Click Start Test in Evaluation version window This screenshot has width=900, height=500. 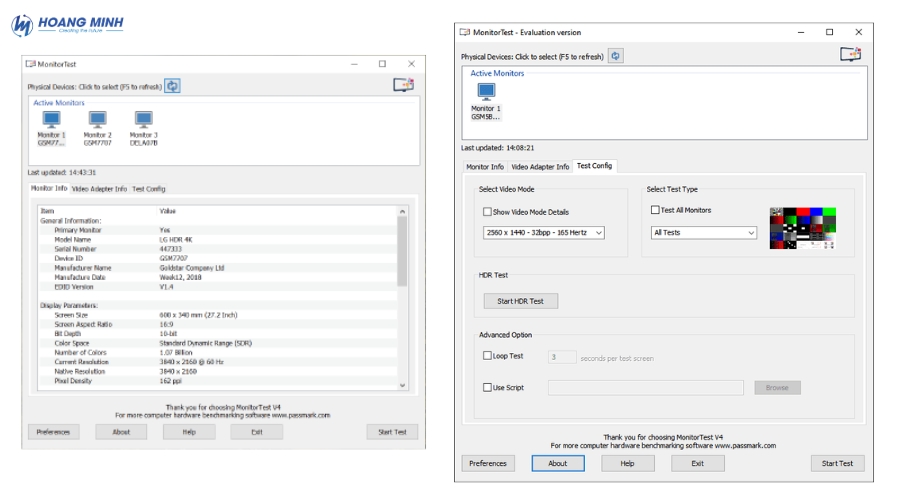click(837, 463)
